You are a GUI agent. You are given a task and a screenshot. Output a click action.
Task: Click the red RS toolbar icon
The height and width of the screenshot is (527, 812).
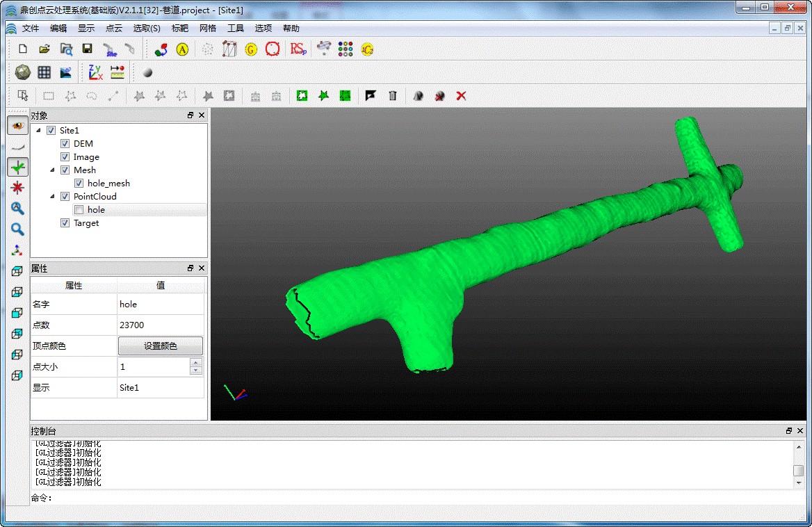pos(298,49)
